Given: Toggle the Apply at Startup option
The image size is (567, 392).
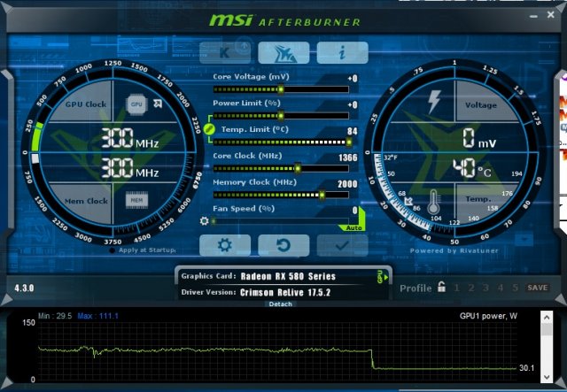Looking at the screenshot, I should [x=113, y=250].
